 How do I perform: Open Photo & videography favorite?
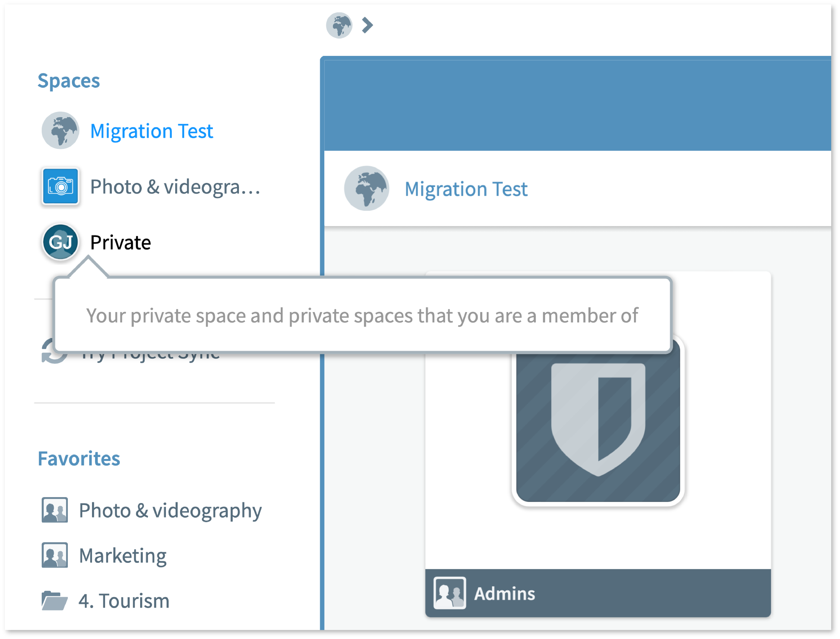[x=170, y=510]
